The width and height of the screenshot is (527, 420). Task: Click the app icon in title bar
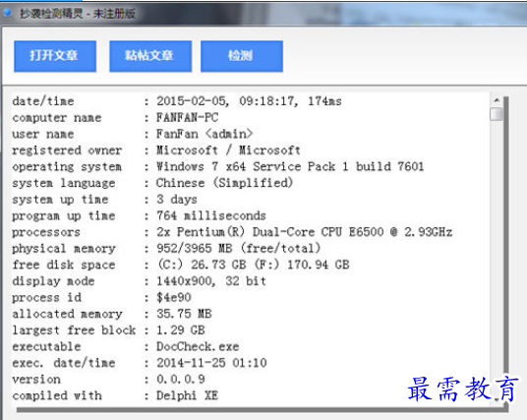(8, 13)
